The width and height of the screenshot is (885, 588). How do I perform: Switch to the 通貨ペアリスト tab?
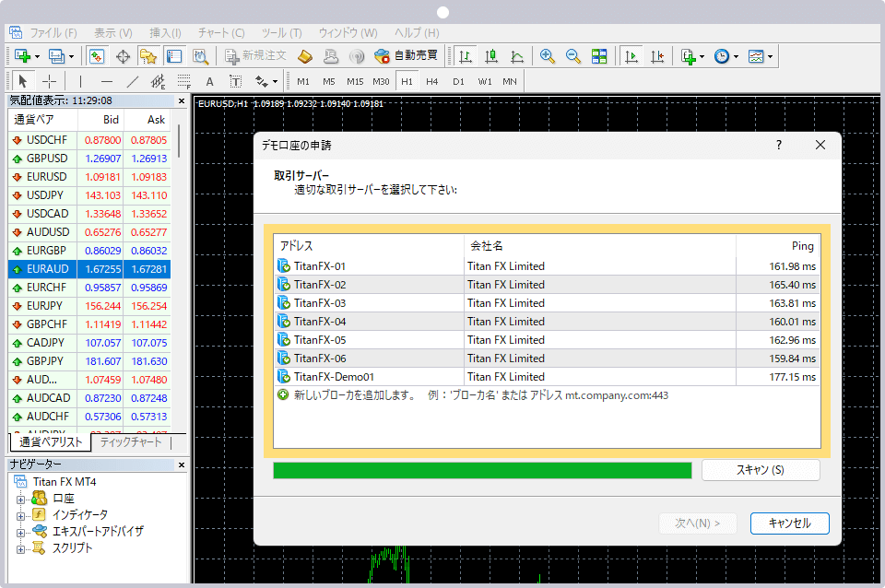coord(51,441)
